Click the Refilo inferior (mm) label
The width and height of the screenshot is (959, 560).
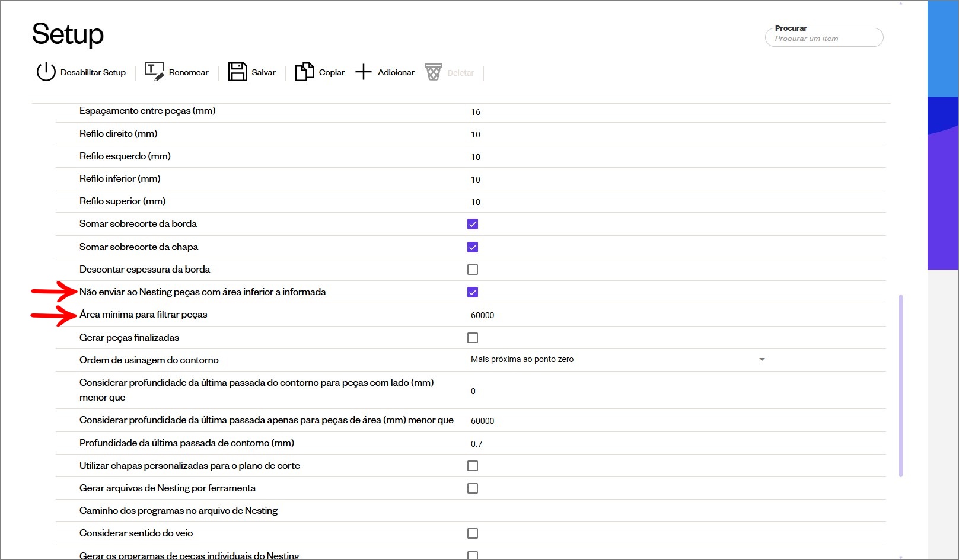pos(120,178)
